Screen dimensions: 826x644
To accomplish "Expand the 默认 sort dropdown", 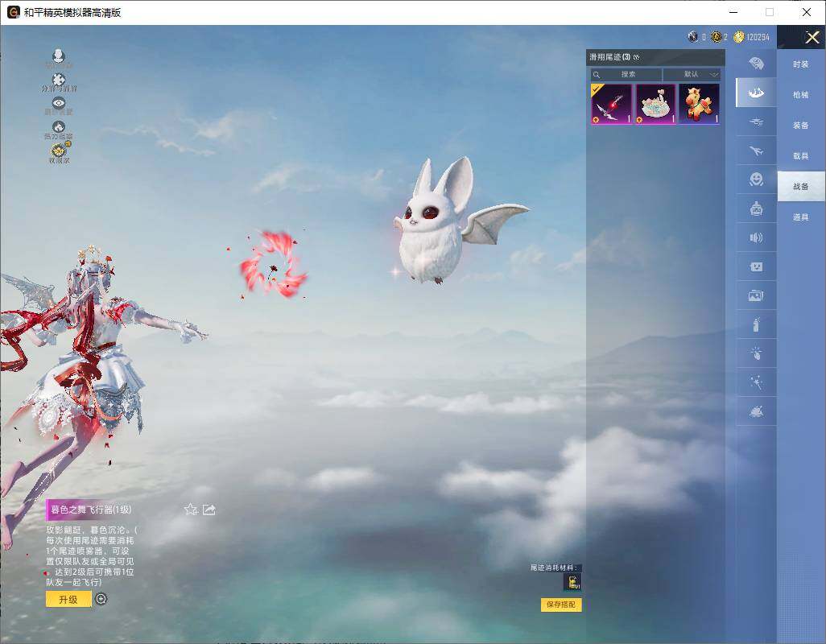I will pos(692,74).
